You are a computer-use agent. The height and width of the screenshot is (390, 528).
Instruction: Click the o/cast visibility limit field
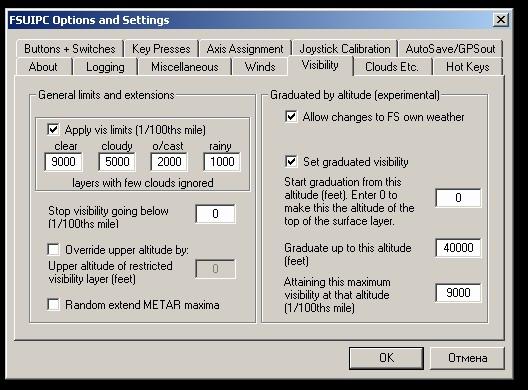point(169,162)
